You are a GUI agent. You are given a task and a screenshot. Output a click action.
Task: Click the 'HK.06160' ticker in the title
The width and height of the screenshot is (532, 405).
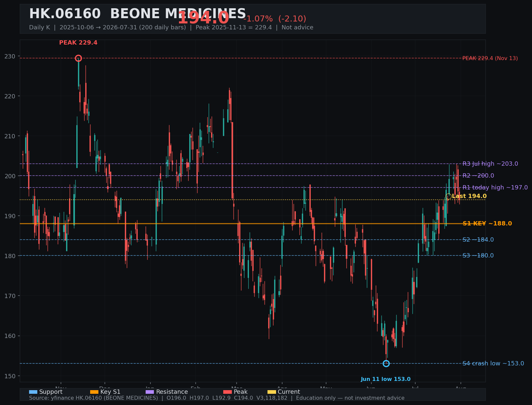coord(65,14)
